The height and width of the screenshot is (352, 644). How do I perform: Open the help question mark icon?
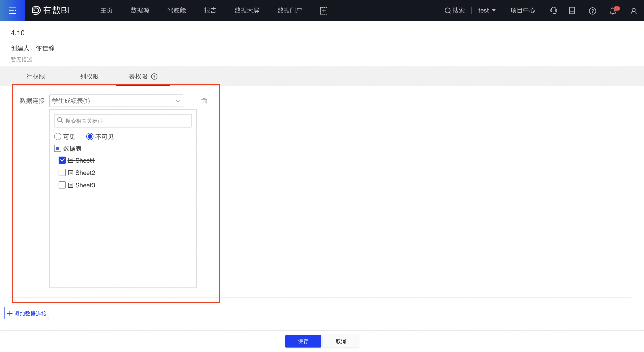[593, 11]
